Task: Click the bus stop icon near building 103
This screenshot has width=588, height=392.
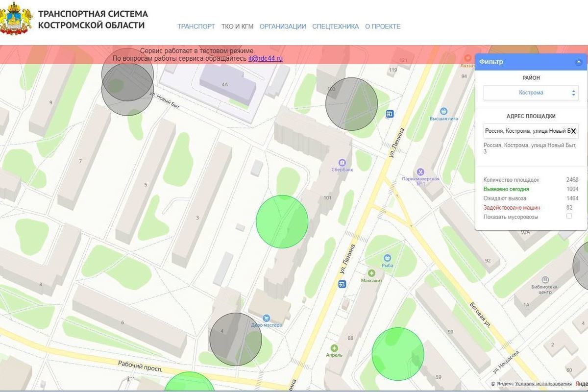Action: [390, 114]
